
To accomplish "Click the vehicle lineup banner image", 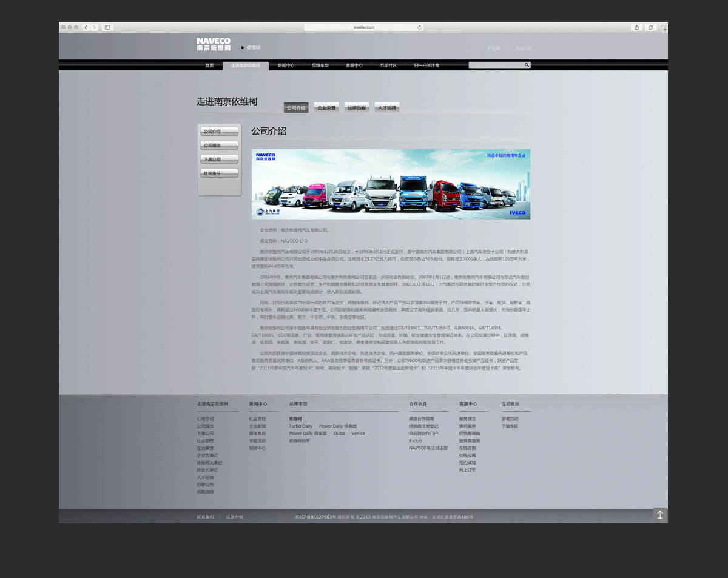I will click(x=391, y=184).
